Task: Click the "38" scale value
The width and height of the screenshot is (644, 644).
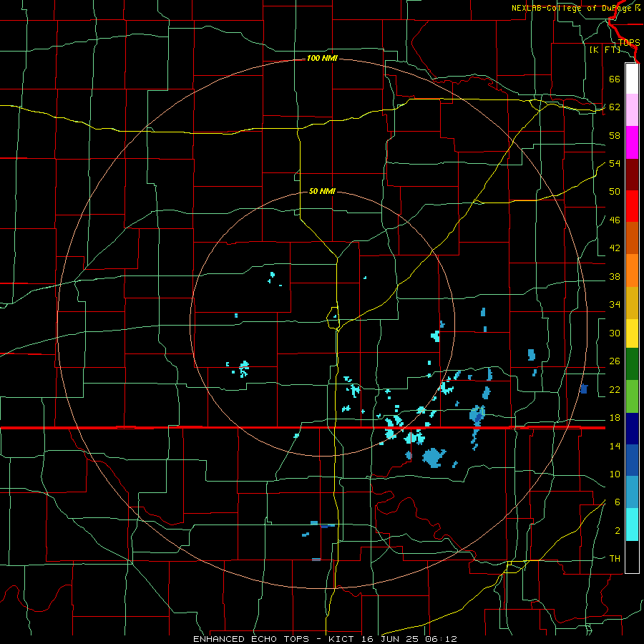Action: 615,277
